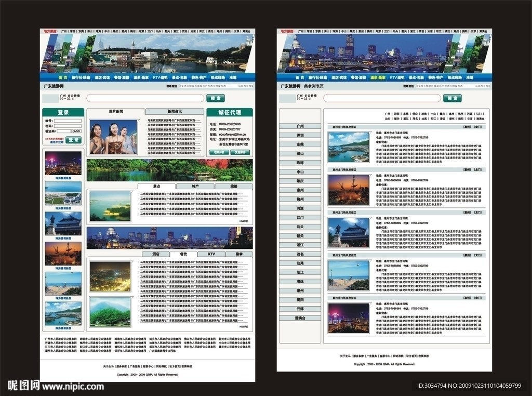Select 中山 in right page city sidebar
Screen dimensions: 532x396
coord(300,172)
